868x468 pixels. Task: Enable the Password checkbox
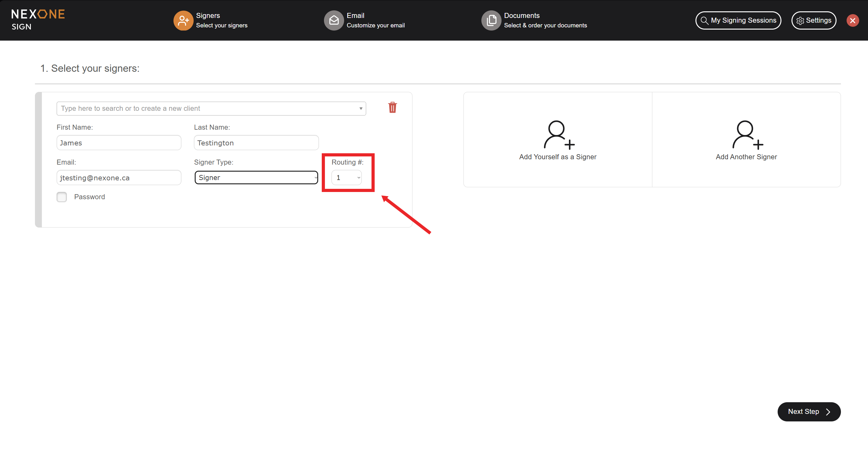62,197
